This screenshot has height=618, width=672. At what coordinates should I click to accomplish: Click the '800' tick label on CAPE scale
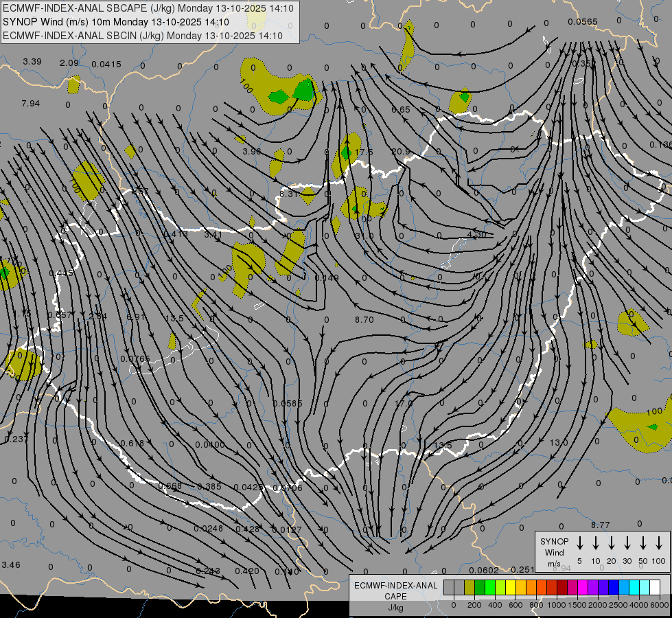click(x=536, y=605)
